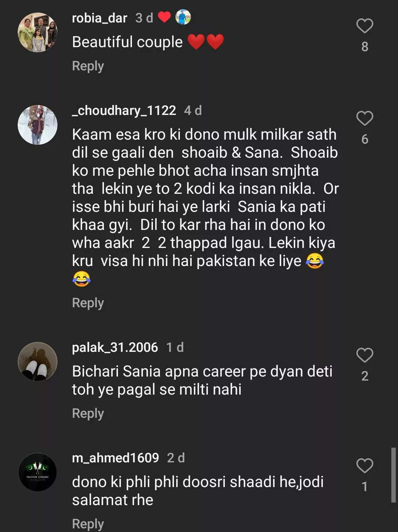398x532 pixels.
Task: Open _choudhary_1122's profile avatar
Action: 38,125
